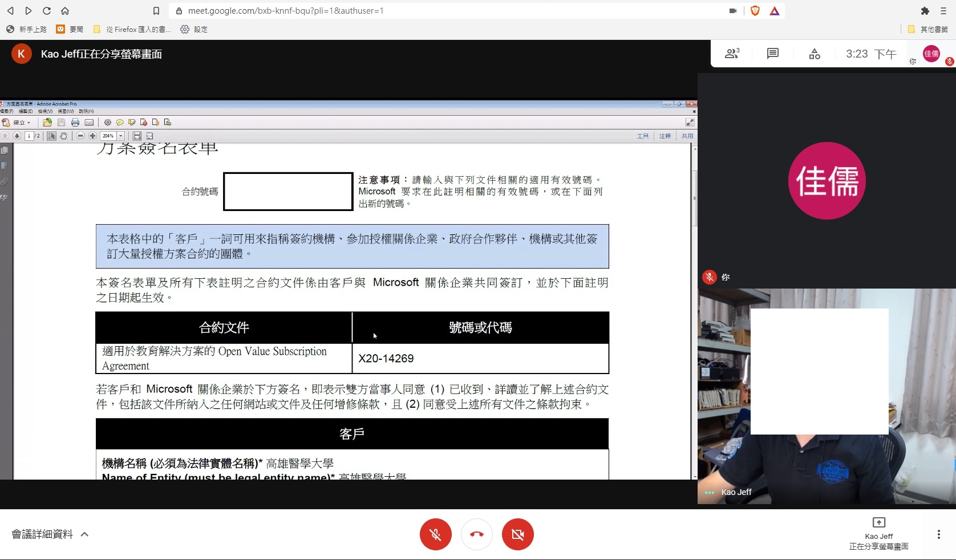Open the Meet chat panel

click(773, 54)
